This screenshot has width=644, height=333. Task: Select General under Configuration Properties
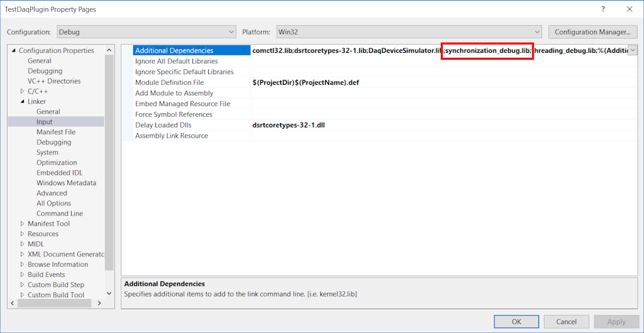click(x=40, y=61)
